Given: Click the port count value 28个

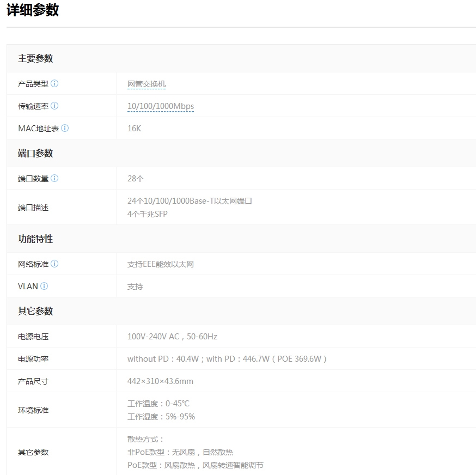Looking at the screenshot, I should pyautogui.click(x=136, y=179).
